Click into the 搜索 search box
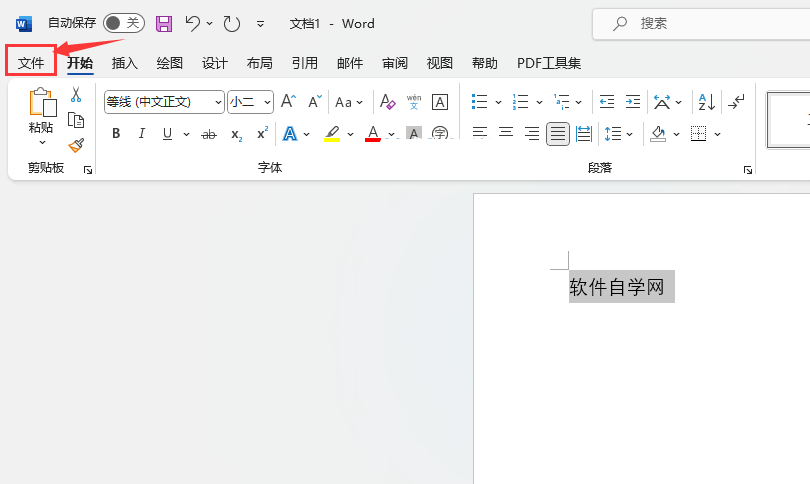Viewport: 810px width, 484px height. [x=701, y=24]
